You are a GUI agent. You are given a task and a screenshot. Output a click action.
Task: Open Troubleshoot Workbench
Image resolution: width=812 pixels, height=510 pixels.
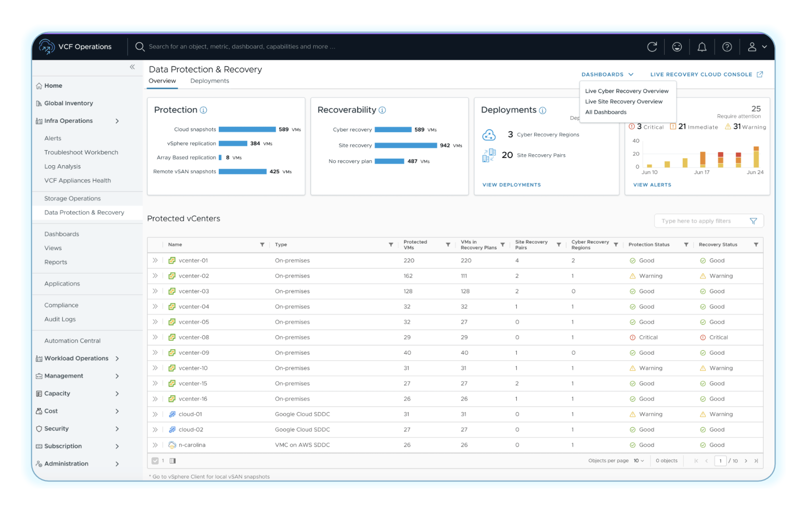coord(81,153)
